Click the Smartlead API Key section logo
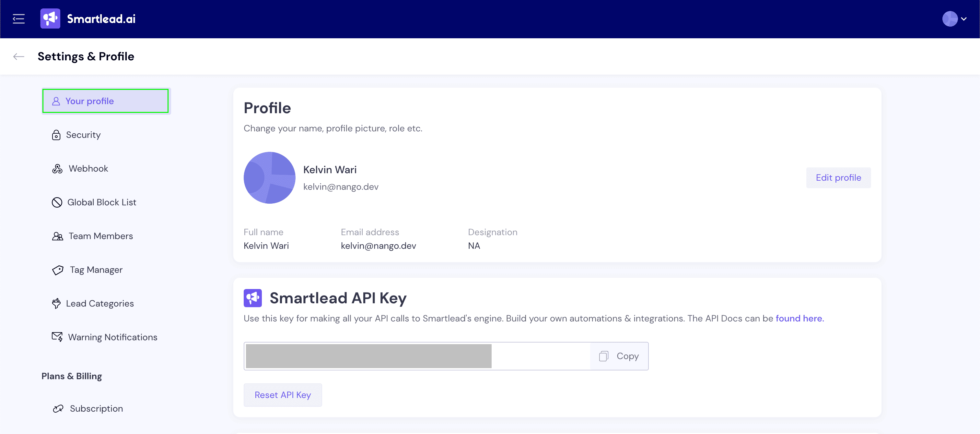This screenshot has width=980, height=434. [x=252, y=298]
